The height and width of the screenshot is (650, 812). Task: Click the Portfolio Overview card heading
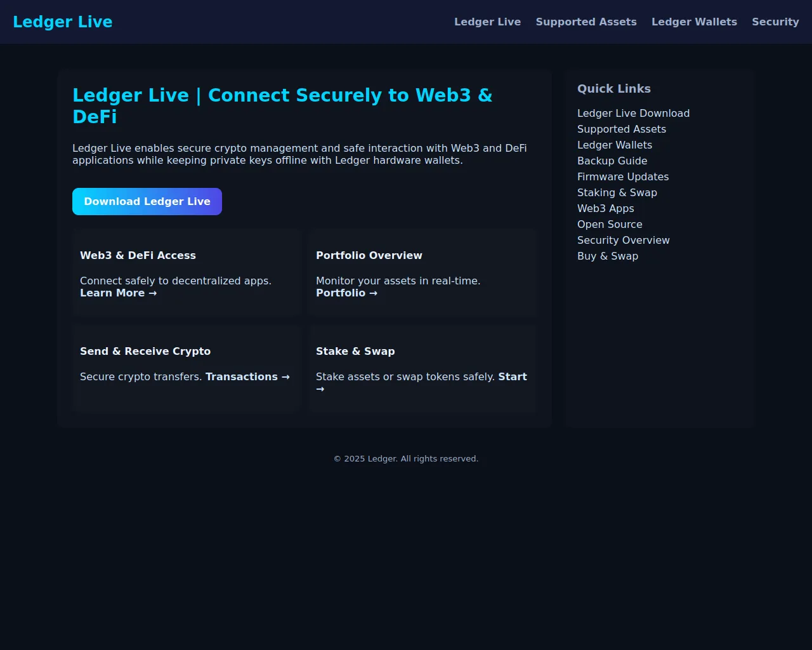tap(369, 255)
